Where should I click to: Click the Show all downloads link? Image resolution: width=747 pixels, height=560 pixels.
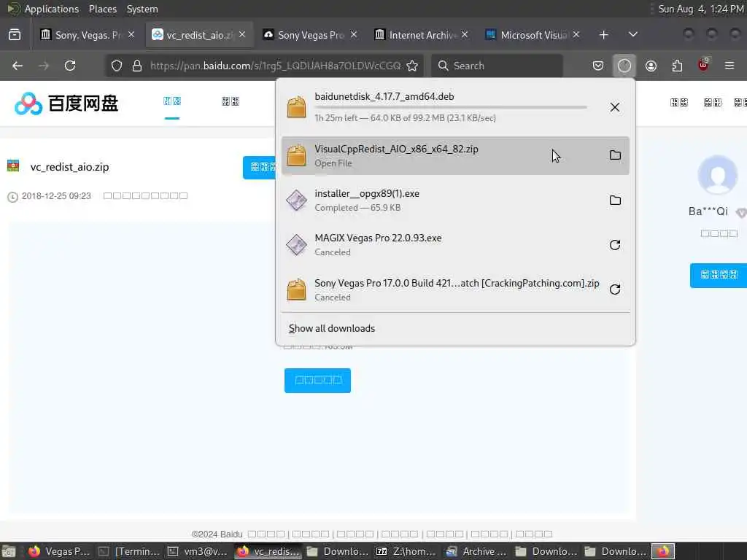point(332,329)
